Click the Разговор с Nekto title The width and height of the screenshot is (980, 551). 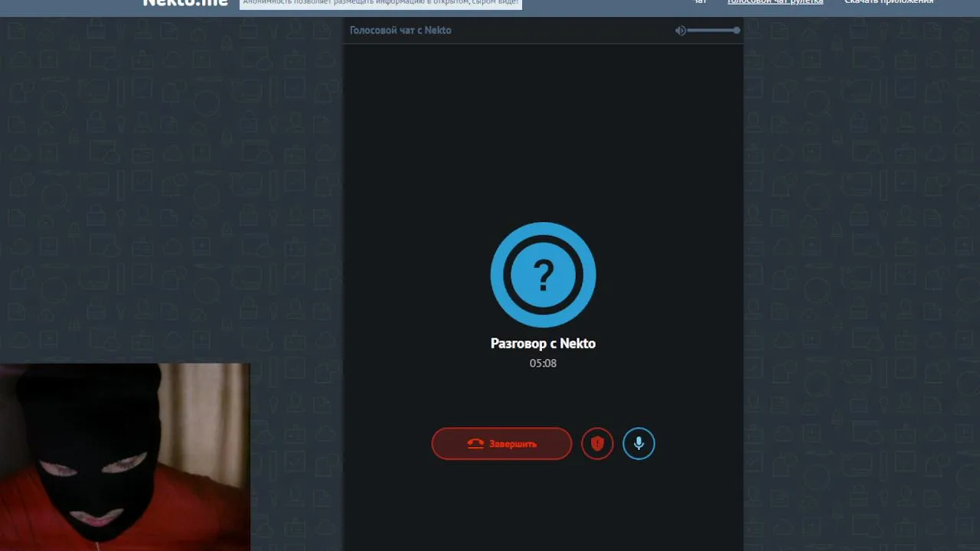[543, 344]
